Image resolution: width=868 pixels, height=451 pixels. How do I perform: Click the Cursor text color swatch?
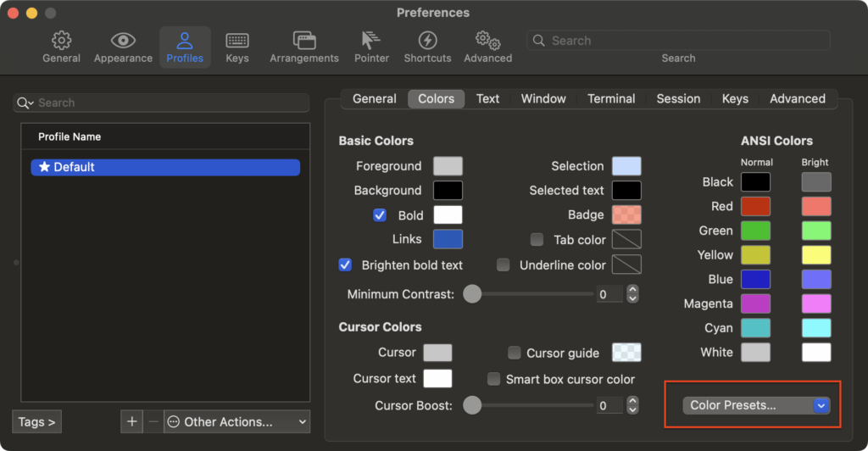pos(437,378)
